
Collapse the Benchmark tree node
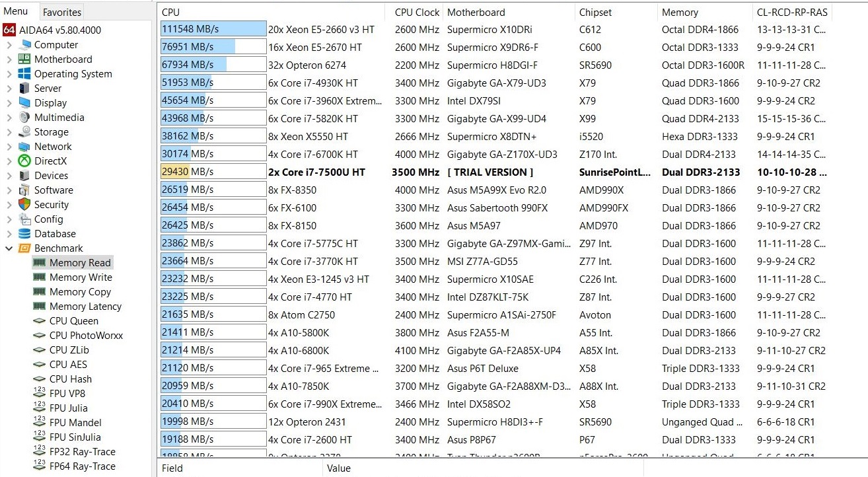point(9,248)
